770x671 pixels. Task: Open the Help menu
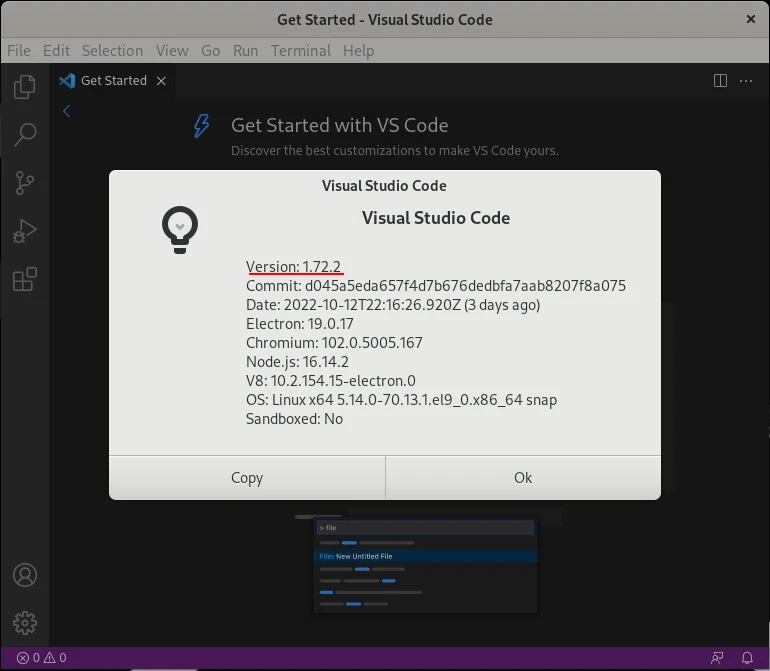point(358,50)
